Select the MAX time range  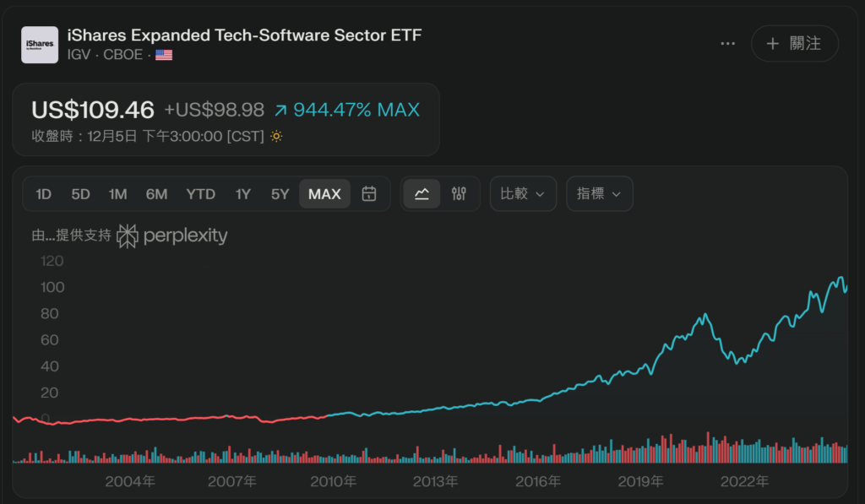point(324,194)
